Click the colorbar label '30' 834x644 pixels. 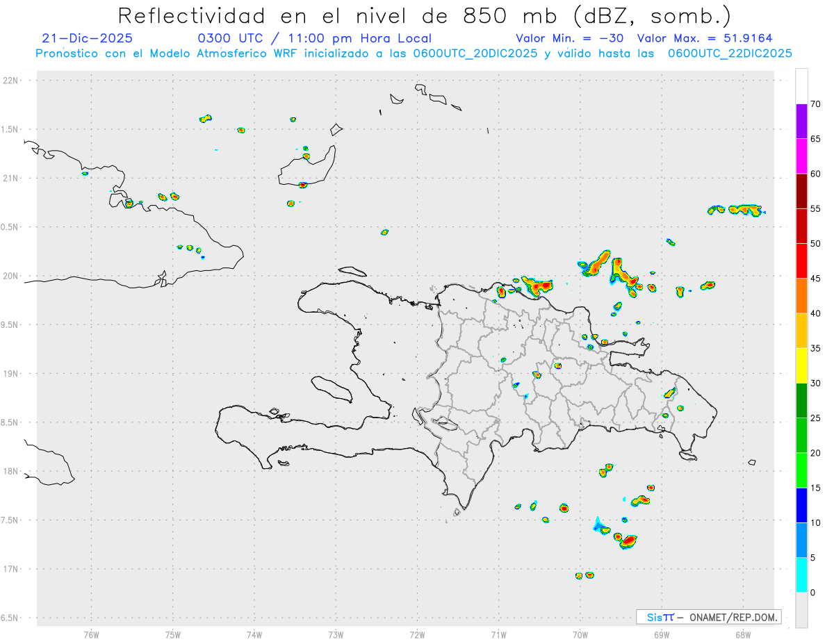click(x=816, y=383)
